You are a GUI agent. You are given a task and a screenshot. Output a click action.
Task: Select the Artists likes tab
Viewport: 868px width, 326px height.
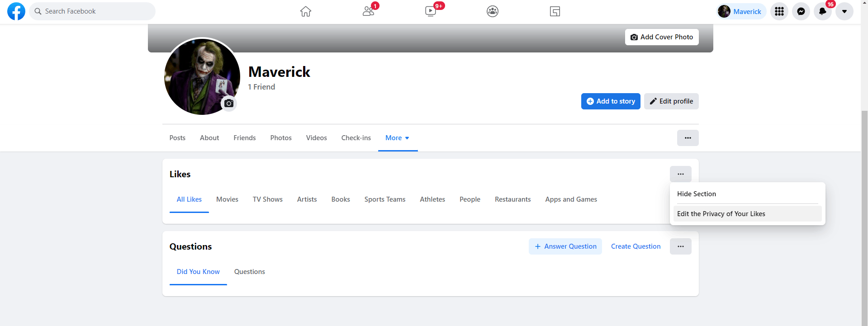click(307, 199)
